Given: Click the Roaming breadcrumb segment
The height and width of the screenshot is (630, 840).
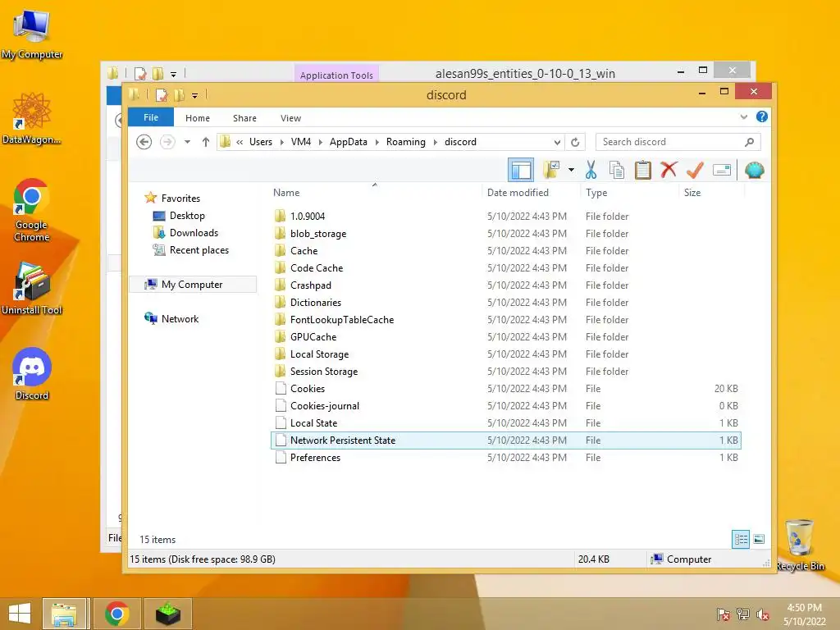Looking at the screenshot, I should [405, 142].
